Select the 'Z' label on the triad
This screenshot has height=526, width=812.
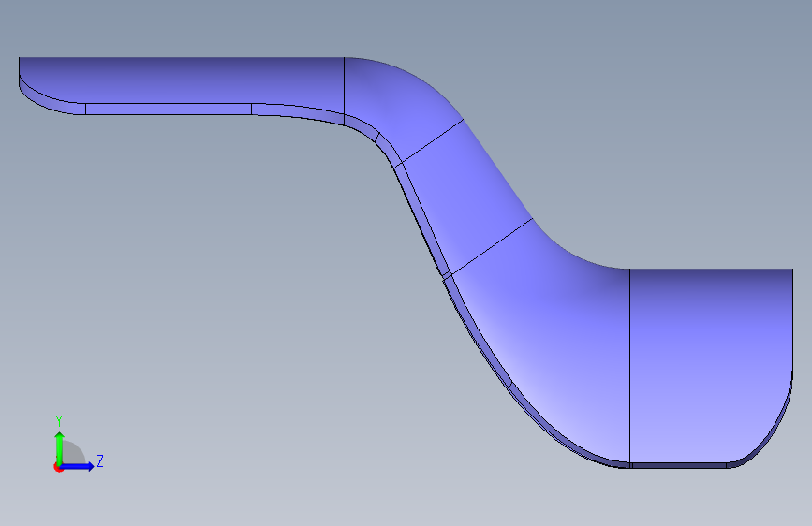[x=100, y=460]
